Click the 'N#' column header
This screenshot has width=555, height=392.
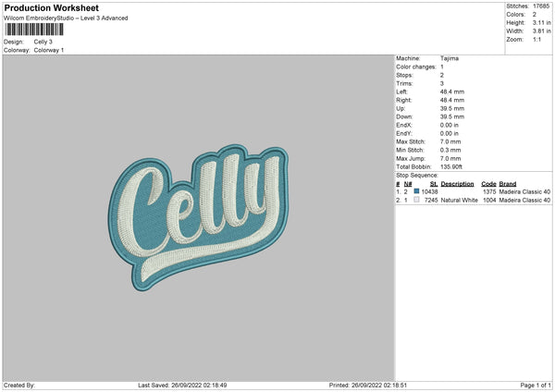tap(408, 184)
